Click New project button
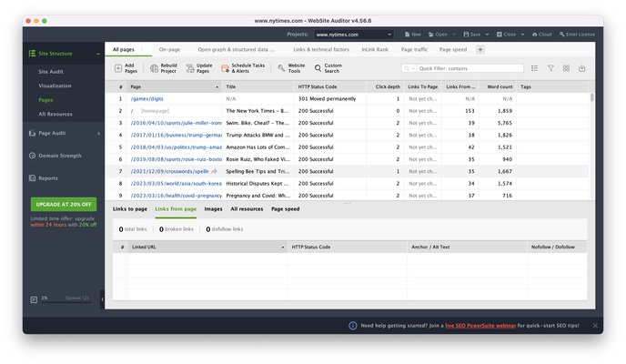Screen dimensions: 626x364 coord(413,35)
